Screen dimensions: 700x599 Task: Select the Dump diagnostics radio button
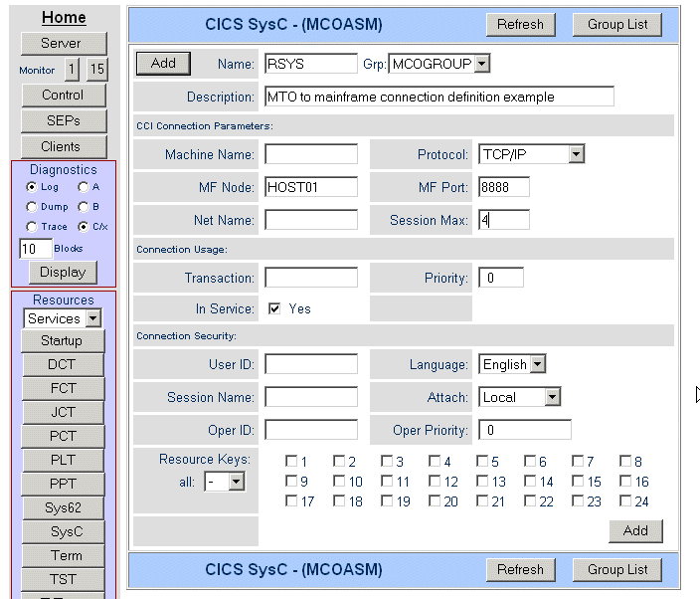pyautogui.click(x=32, y=207)
